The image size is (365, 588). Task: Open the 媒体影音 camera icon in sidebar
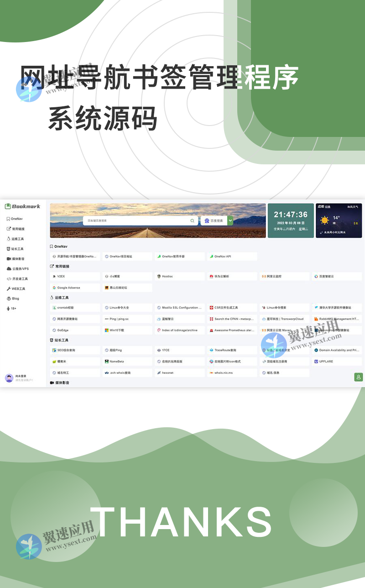click(x=8, y=258)
